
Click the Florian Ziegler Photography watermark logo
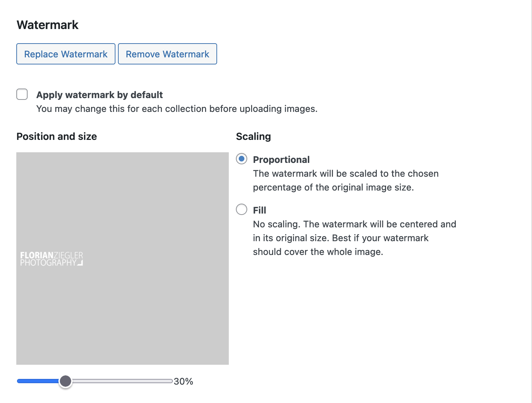coord(52,259)
